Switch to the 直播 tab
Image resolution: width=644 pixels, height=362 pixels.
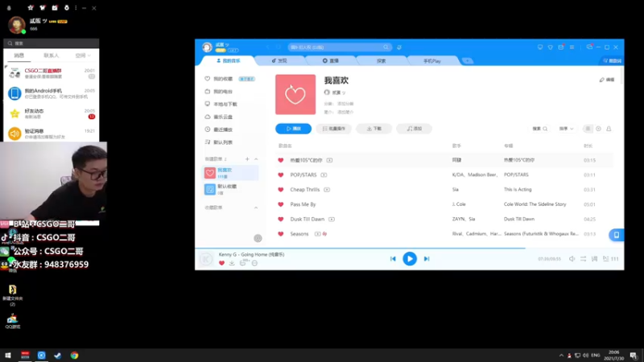331,61
